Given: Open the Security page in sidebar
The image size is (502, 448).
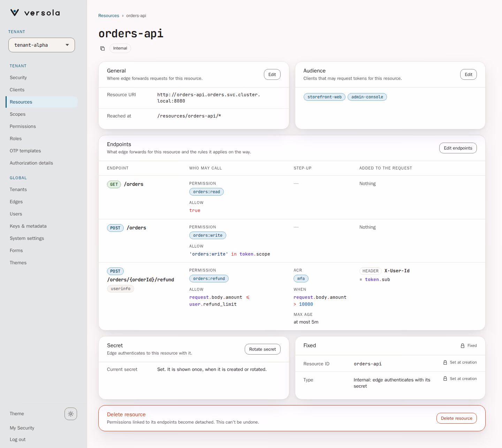Looking at the screenshot, I should coord(41,78).
